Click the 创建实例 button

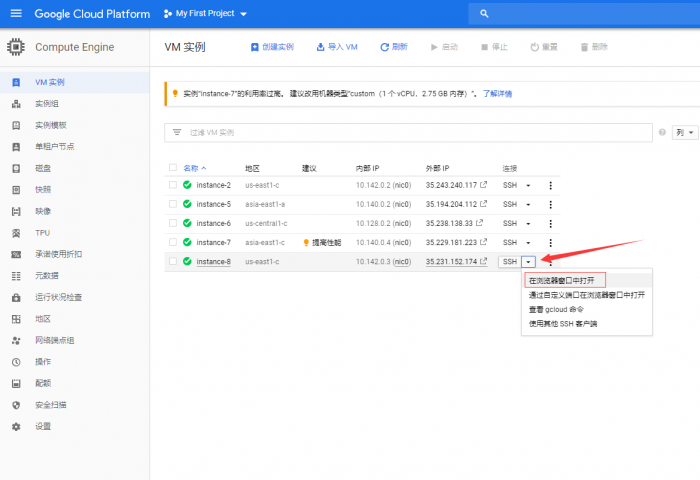(x=272, y=47)
